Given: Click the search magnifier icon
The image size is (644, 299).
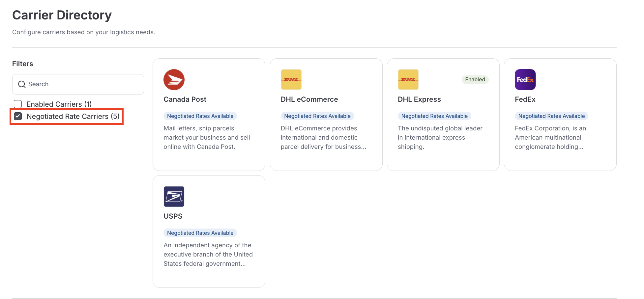Looking at the screenshot, I should [x=22, y=84].
